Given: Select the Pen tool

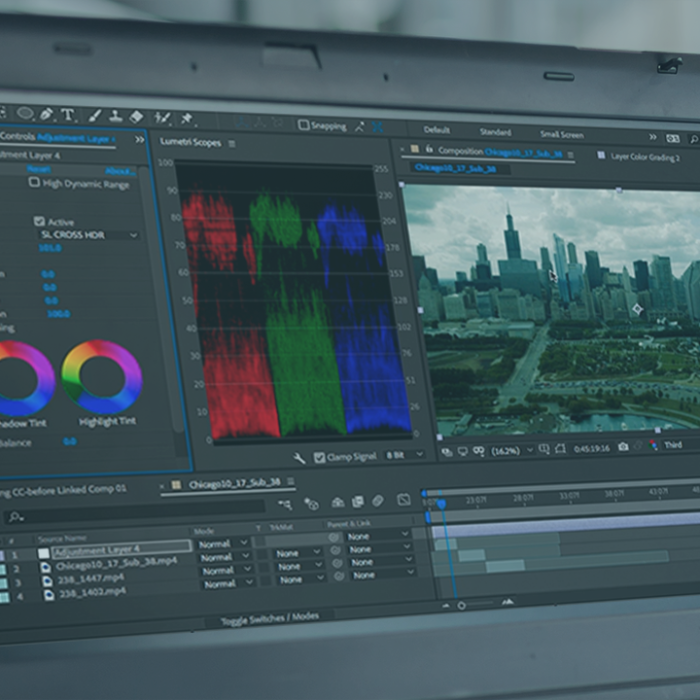Looking at the screenshot, I should (x=46, y=115).
